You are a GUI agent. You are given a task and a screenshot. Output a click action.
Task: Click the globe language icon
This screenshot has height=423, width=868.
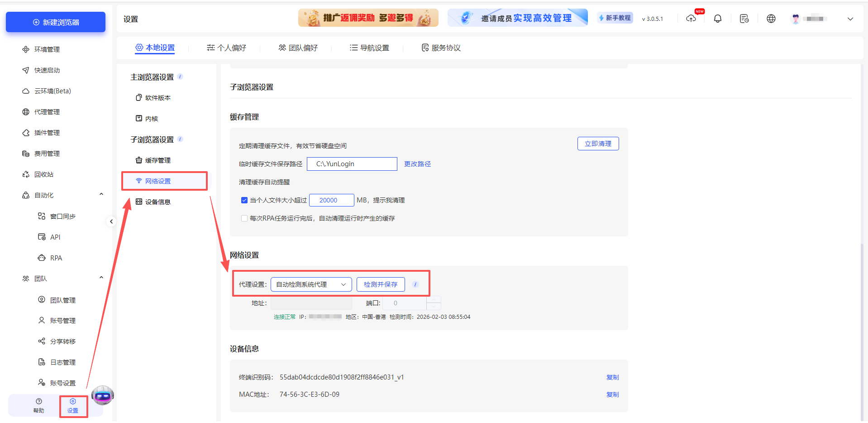(771, 19)
